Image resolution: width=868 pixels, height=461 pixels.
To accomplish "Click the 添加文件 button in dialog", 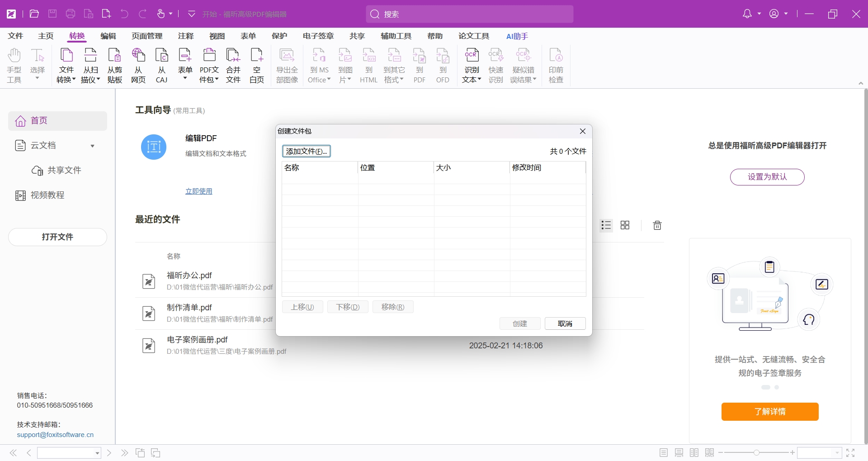I will tap(307, 151).
